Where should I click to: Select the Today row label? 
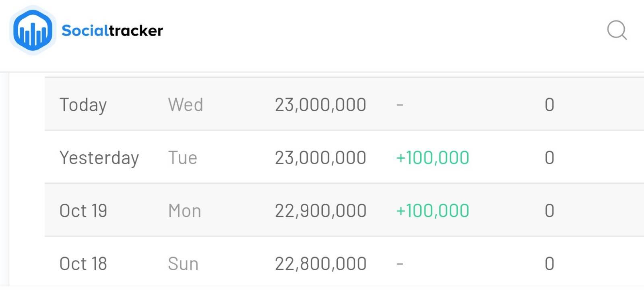point(83,105)
